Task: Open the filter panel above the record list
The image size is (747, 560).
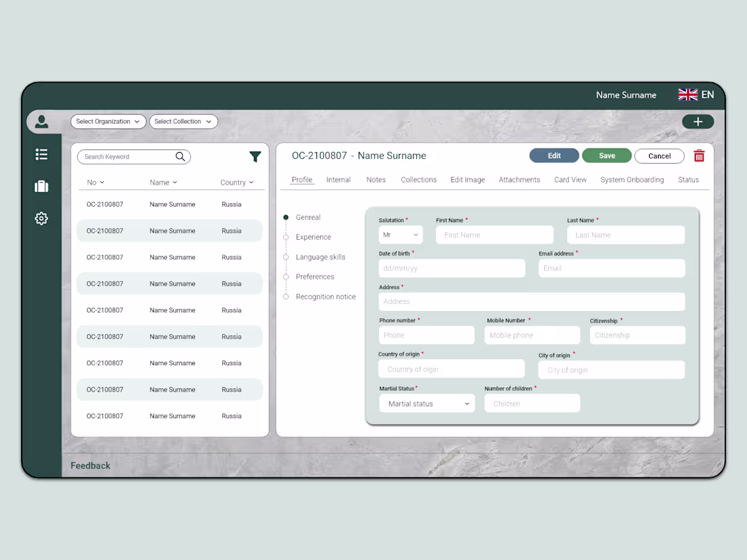Action: pyautogui.click(x=255, y=157)
